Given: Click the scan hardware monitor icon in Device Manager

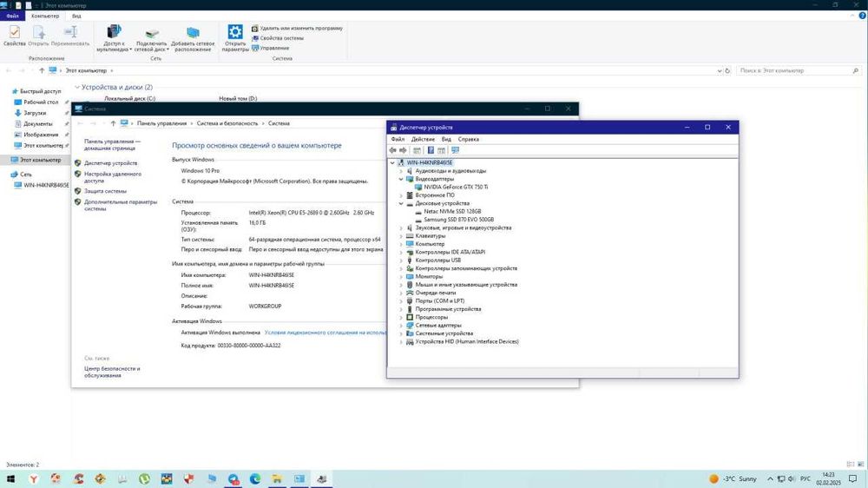Looking at the screenshot, I should [455, 150].
